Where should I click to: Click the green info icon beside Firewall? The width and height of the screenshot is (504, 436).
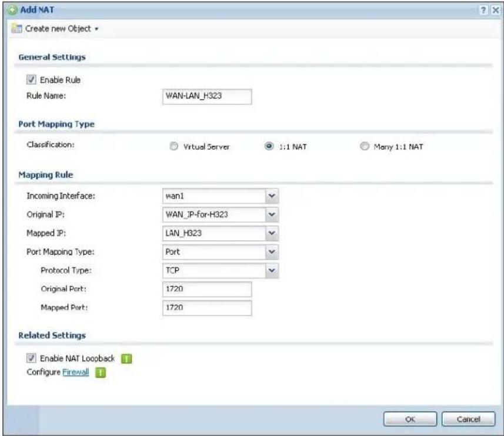click(x=101, y=373)
